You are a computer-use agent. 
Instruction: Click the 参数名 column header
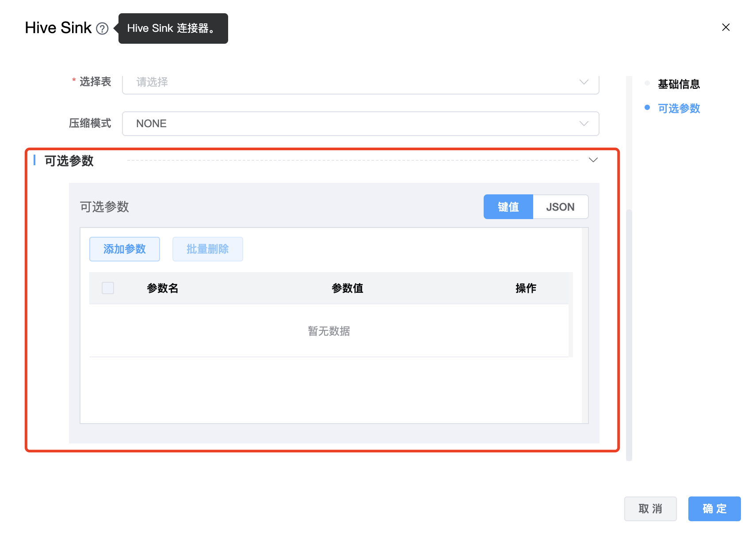point(163,288)
